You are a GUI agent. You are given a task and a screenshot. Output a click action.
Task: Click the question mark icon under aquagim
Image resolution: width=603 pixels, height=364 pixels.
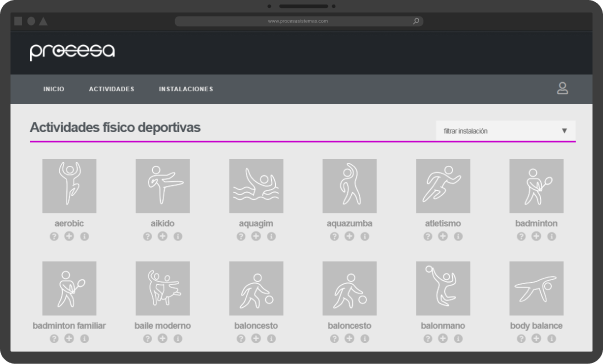pyautogui.click(x=241, y=236)
